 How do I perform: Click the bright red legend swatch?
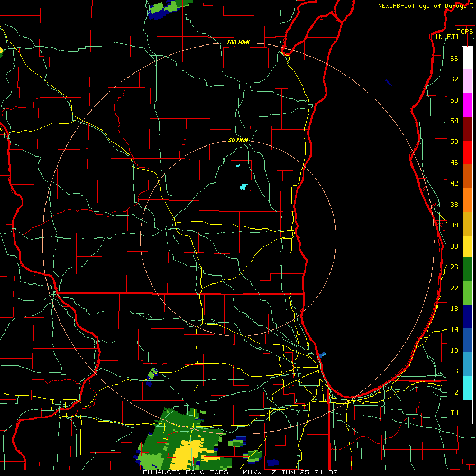[x=467, y=152]
